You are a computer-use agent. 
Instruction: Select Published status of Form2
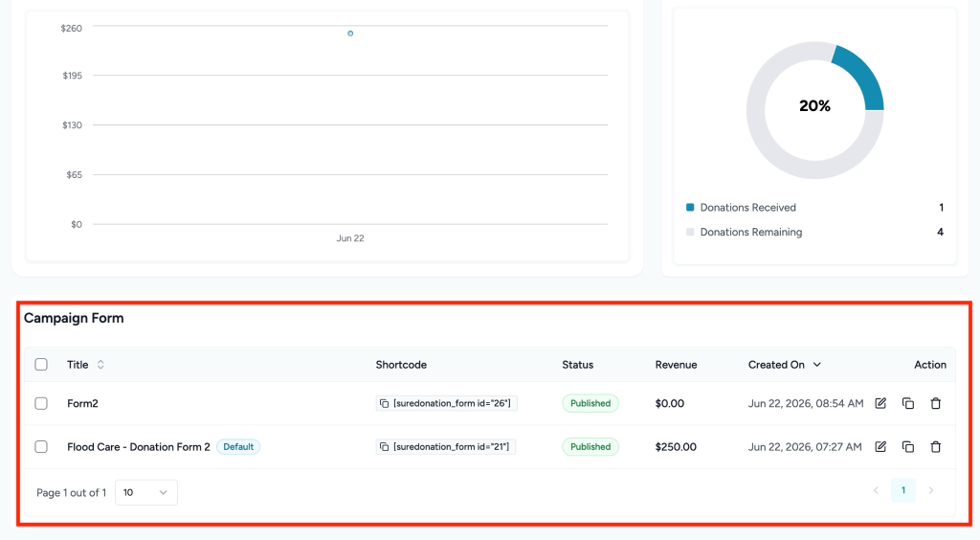[590, 403]
